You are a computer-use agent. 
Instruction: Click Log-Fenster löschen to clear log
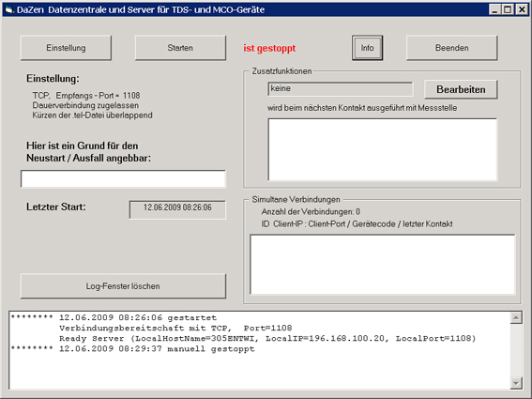tap(123, 286)
